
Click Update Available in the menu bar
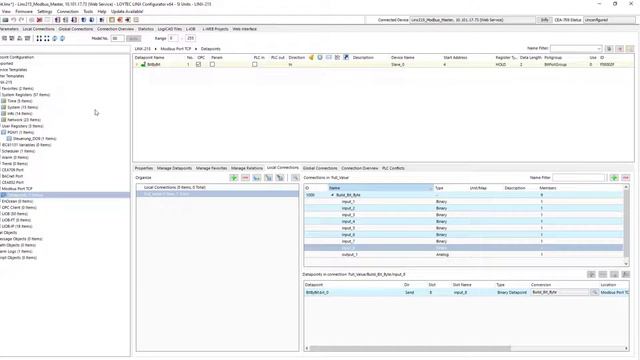[x=127, y=11]
